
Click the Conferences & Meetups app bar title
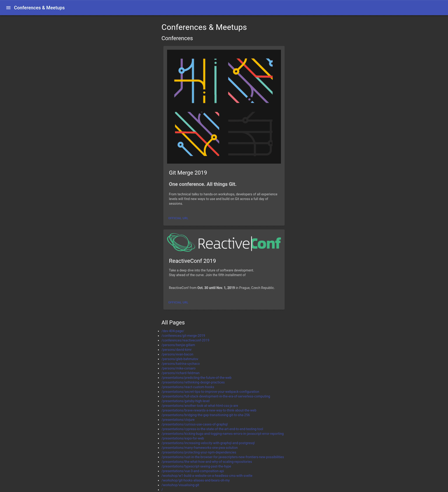tap(39, 8)
